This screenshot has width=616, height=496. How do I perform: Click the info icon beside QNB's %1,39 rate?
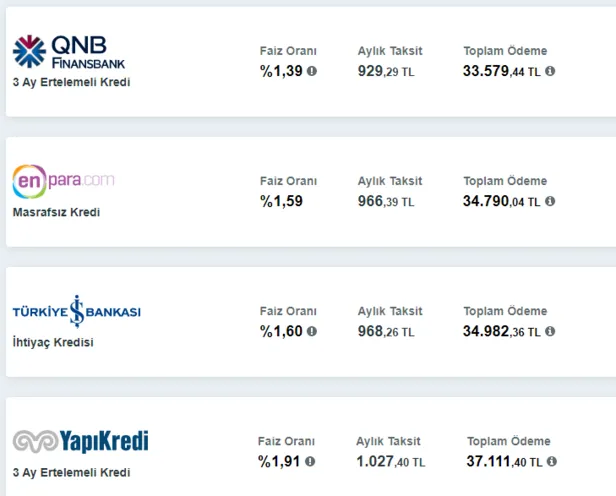[312, 71]
